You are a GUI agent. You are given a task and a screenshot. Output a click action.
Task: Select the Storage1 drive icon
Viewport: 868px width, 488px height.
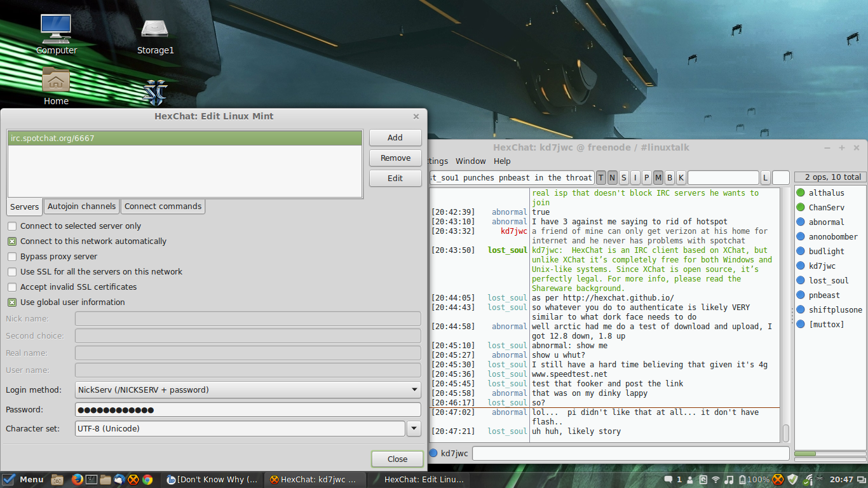tap(155, 36)
